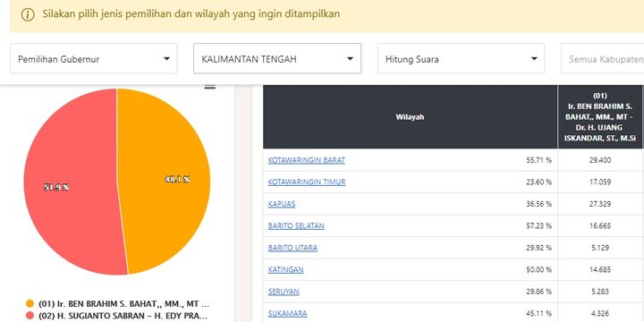
Task: Click the 'Silakan pilih jenis pemilihan' notice text
Action: [191, 14]
